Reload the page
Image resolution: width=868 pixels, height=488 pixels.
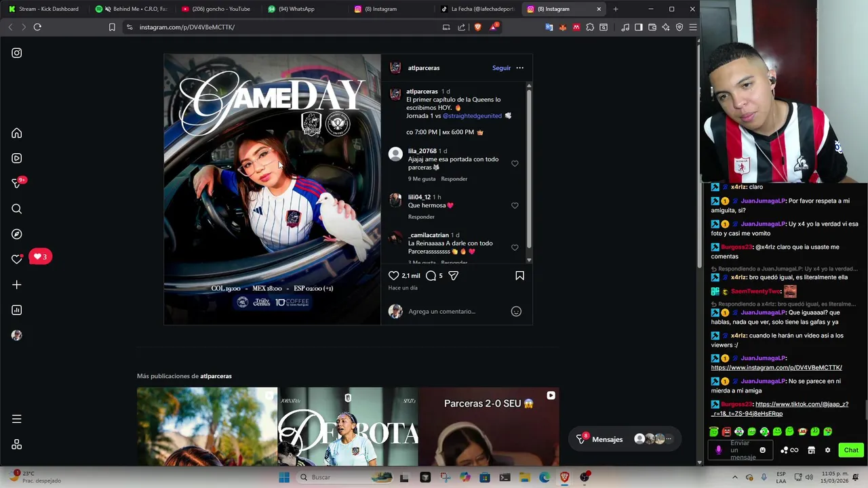pyautogui.click(x=37, y=27)
